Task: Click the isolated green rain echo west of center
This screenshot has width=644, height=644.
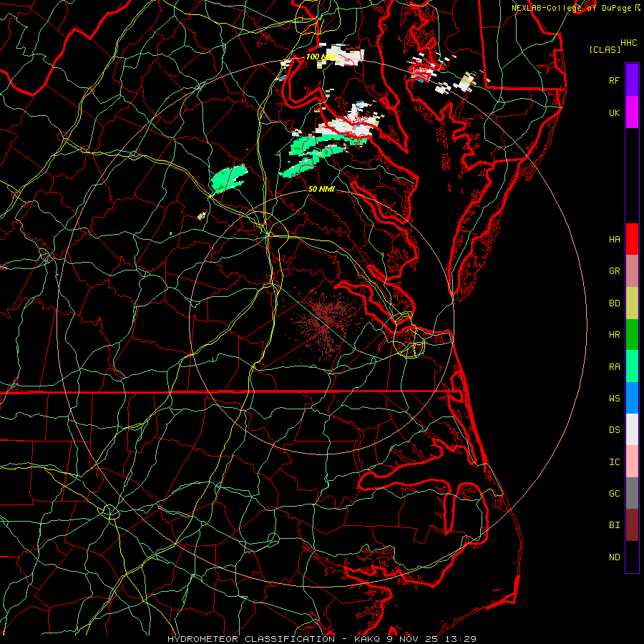Action: coord(229,178)
